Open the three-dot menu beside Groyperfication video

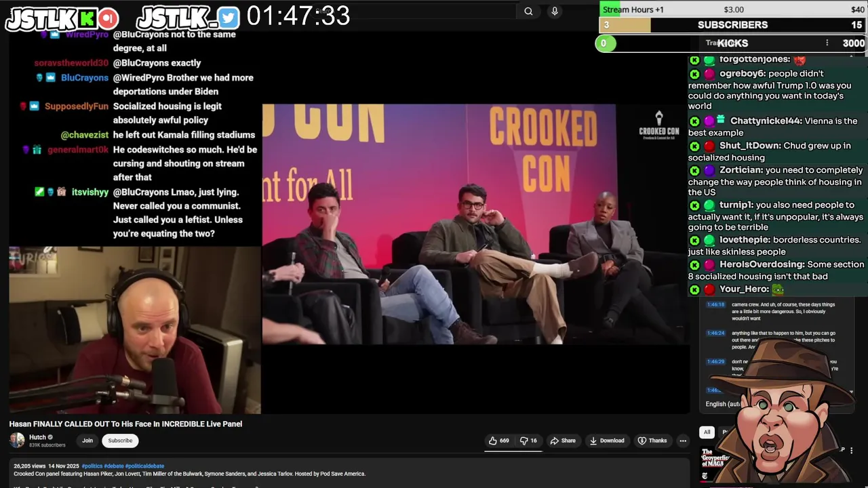click(x=851, y=450)
